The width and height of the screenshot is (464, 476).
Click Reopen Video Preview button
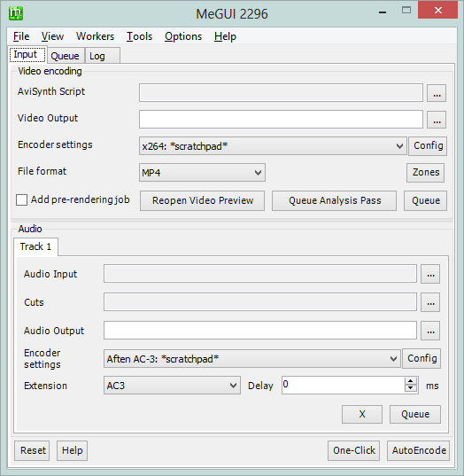pyautogui.click(x=202, y=200)
